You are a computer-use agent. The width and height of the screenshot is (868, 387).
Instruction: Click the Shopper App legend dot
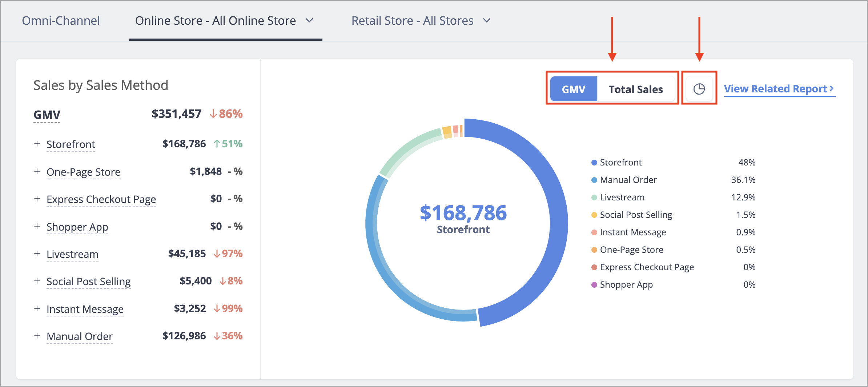point(594,285)
